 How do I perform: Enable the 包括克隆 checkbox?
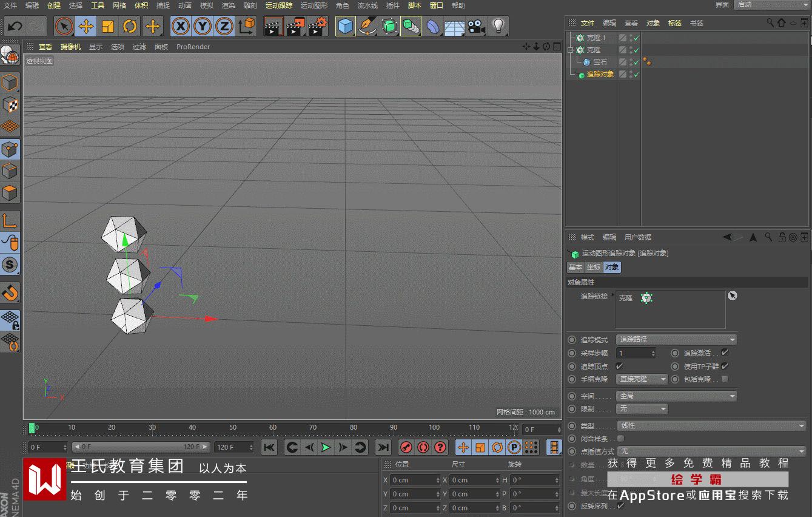click(725, 379)
